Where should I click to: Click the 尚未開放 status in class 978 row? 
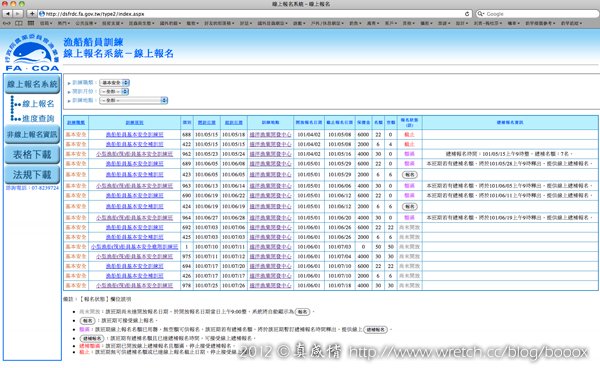coord(409,285)
